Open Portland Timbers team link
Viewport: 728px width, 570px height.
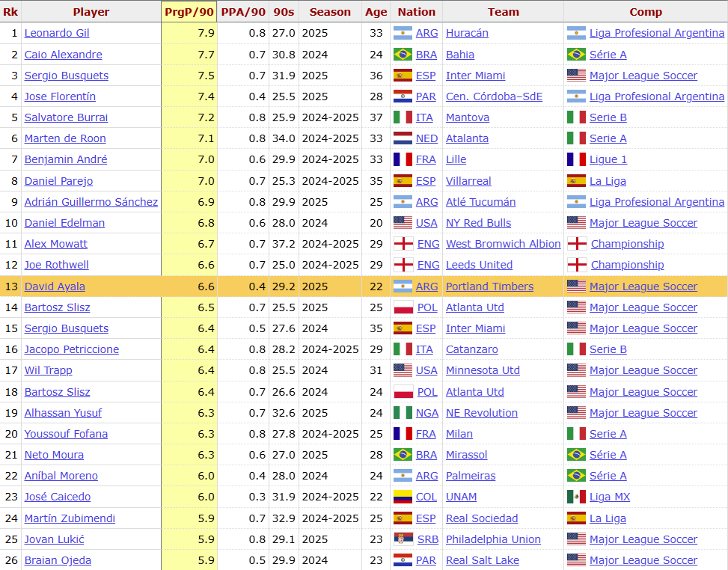489,286
